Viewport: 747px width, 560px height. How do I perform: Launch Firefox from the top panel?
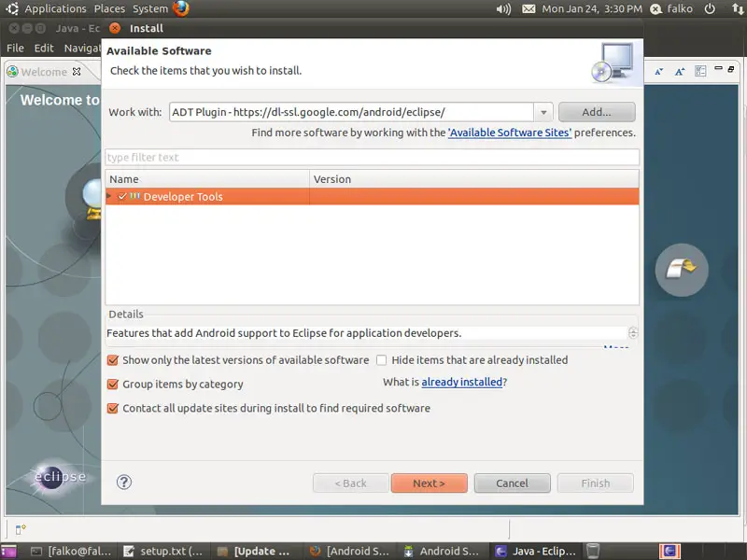point(180,8)
